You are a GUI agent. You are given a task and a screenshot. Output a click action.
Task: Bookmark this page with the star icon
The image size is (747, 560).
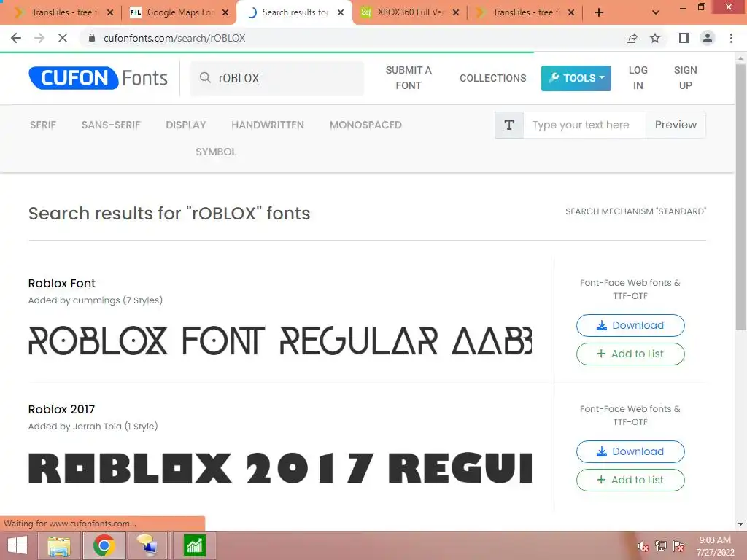click(x=655, y=38)
